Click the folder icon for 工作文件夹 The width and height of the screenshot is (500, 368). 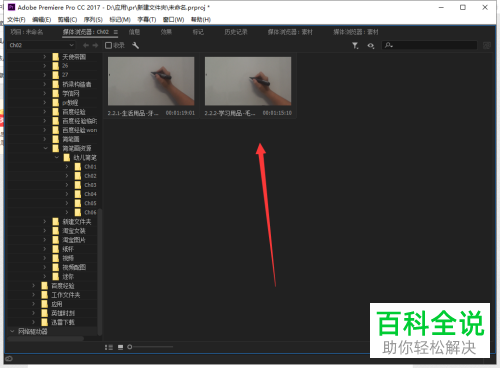pyautogui.click(x=45, y=295)
